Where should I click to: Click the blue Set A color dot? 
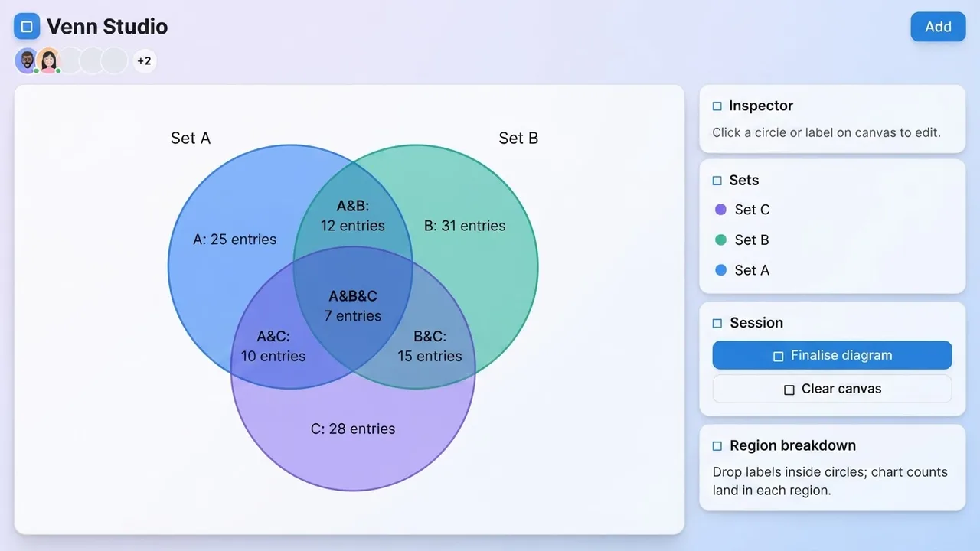(720, 270)
